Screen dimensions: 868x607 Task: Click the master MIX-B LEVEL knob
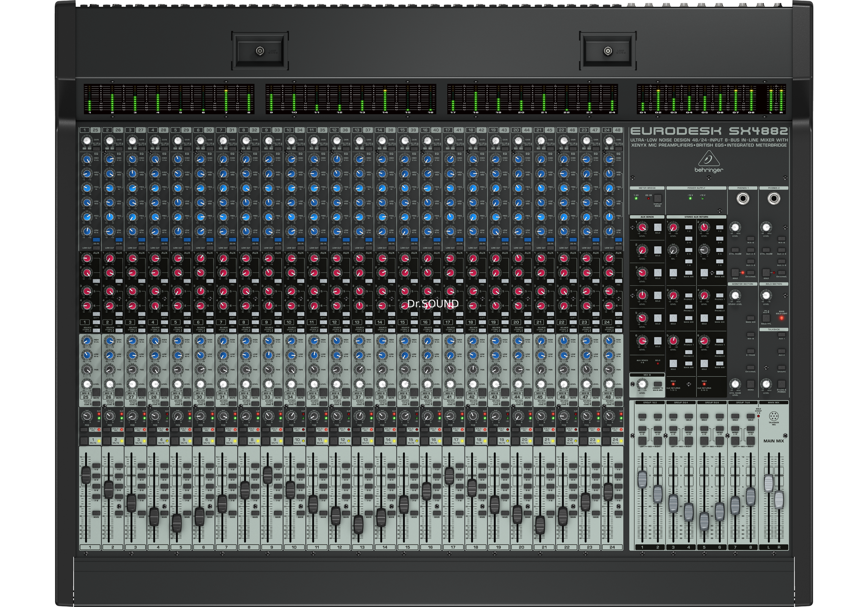click(642, 384)
